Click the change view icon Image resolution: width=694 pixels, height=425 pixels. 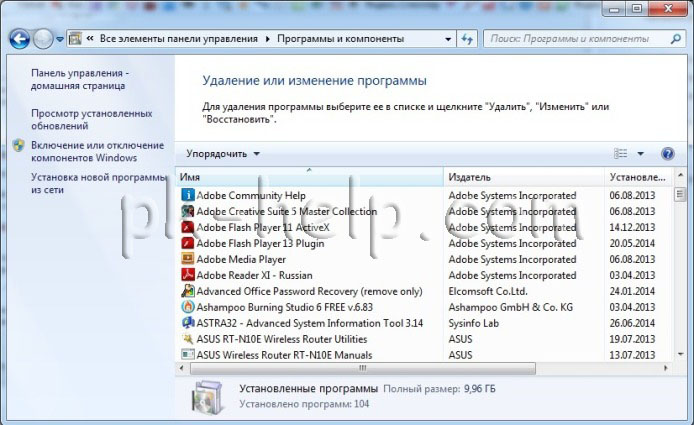[621, 154]
